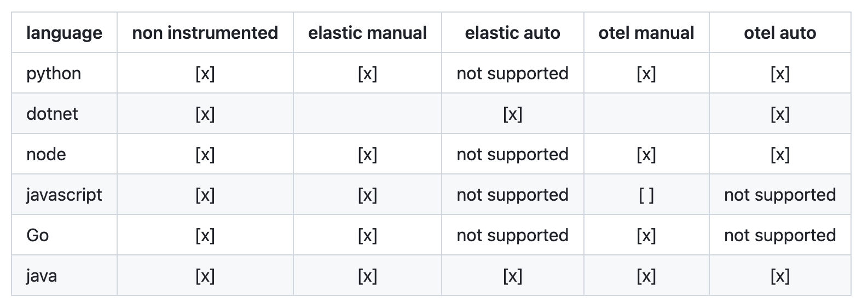
Task: Click the dotnet row label
Action: tap(52, 114)
